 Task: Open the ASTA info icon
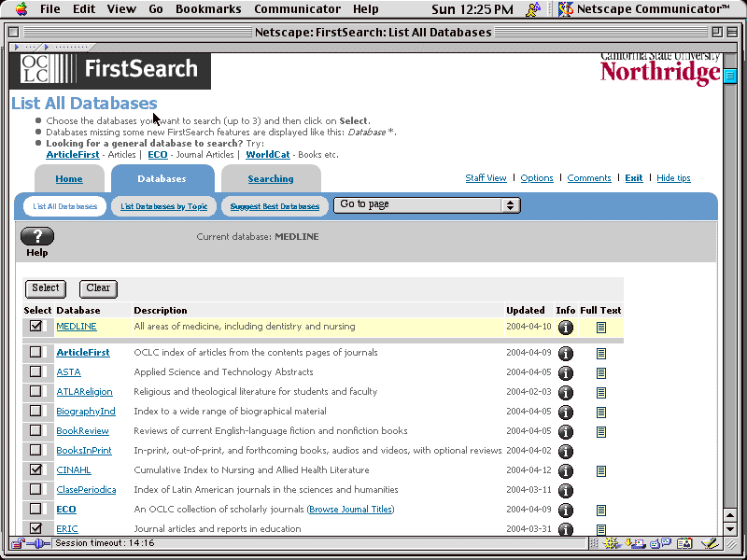(x=566, y=373)
